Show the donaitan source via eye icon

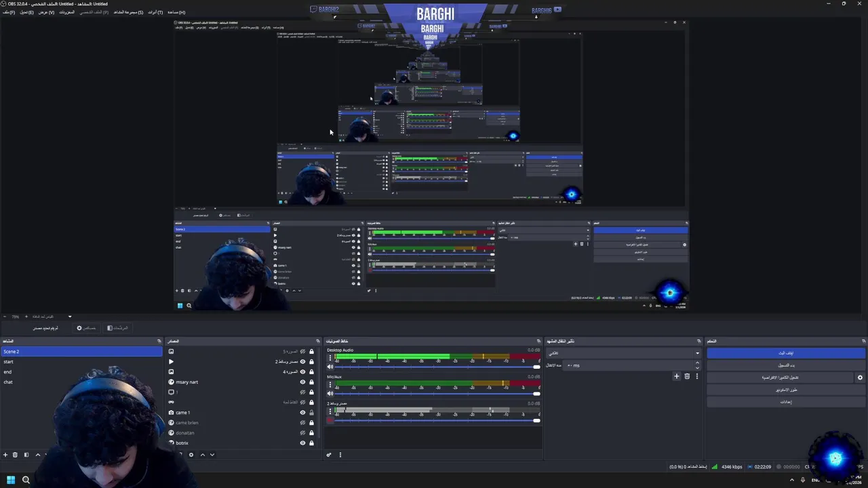(x=302, y=433)
